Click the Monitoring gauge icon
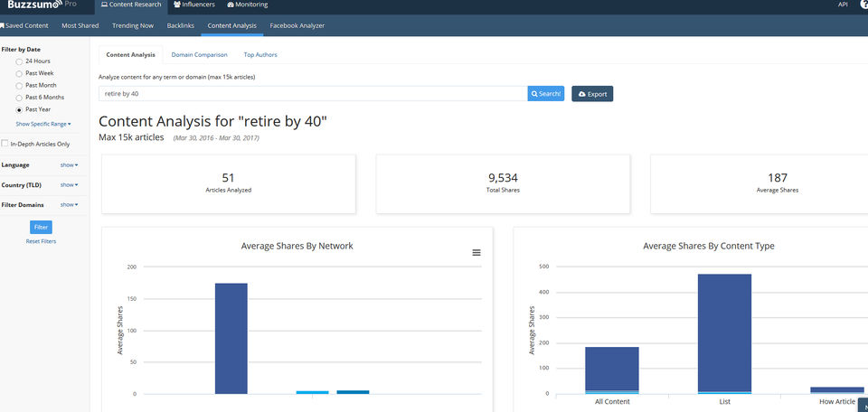The height and width of the screenshot is (412, 868). tap(229, 5)
